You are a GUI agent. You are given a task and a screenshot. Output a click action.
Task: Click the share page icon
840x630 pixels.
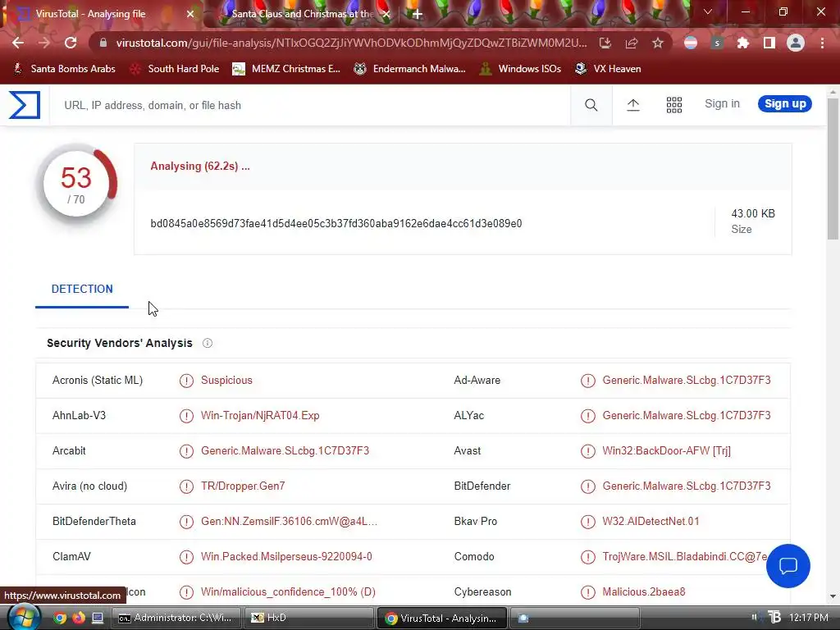[x=631, y=43]
